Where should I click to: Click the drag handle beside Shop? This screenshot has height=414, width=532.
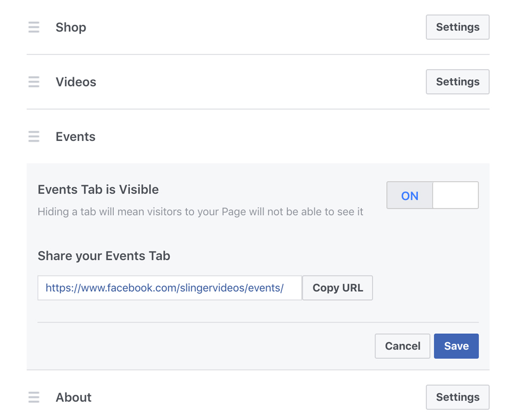(34, 27)
